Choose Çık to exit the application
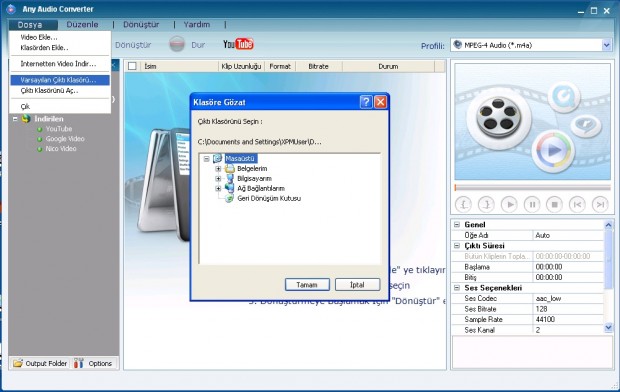This screenshot has height=392, width=620. click(60, 106)
